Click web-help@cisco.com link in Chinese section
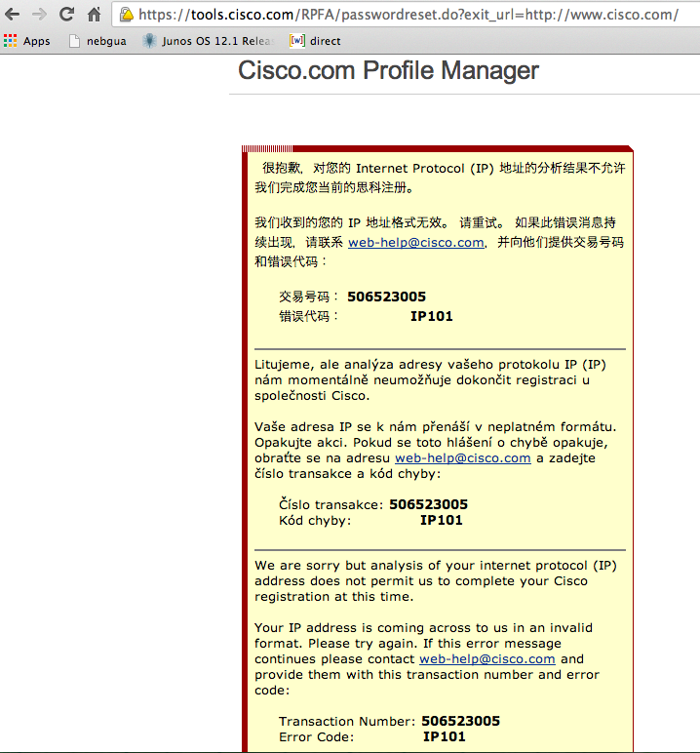Viewport: 700px width, 753px height. point(415,243)
